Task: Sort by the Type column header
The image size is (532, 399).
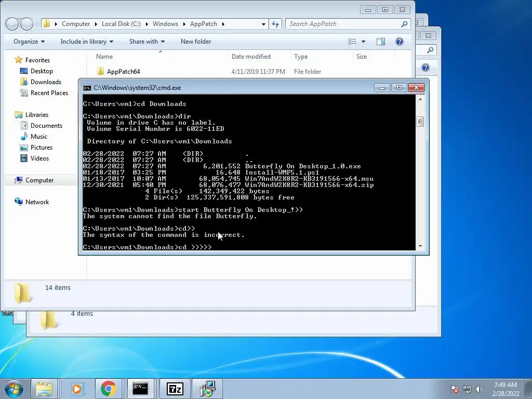Action: tap(301, 57)
